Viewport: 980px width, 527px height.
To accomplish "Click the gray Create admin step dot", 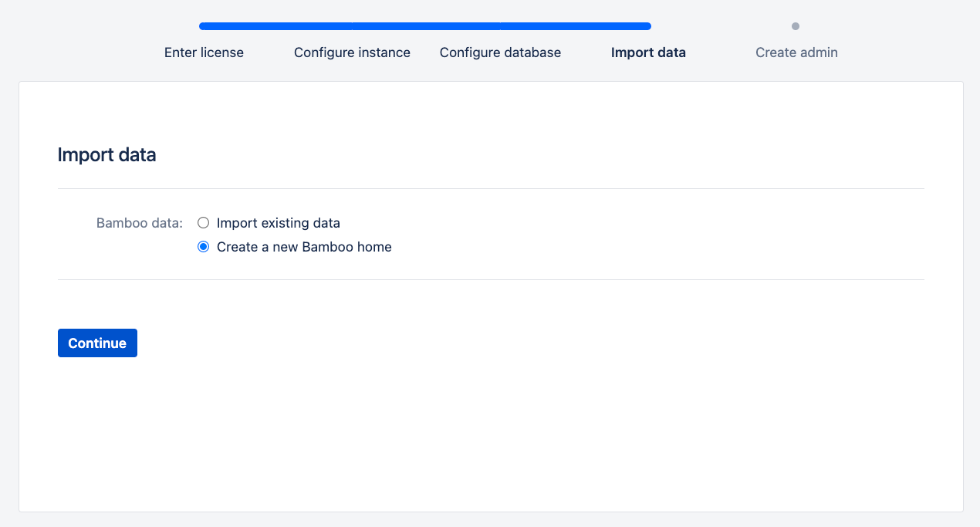I will coord(796,26).
